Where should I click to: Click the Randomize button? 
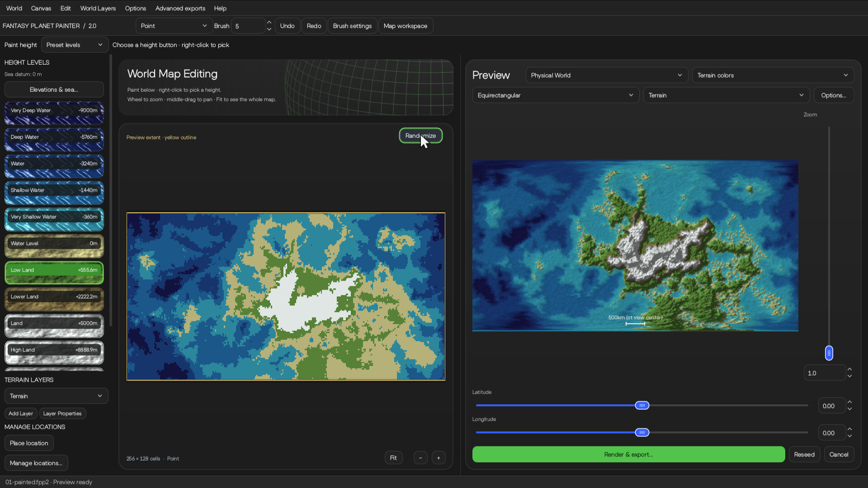(420, 136)
